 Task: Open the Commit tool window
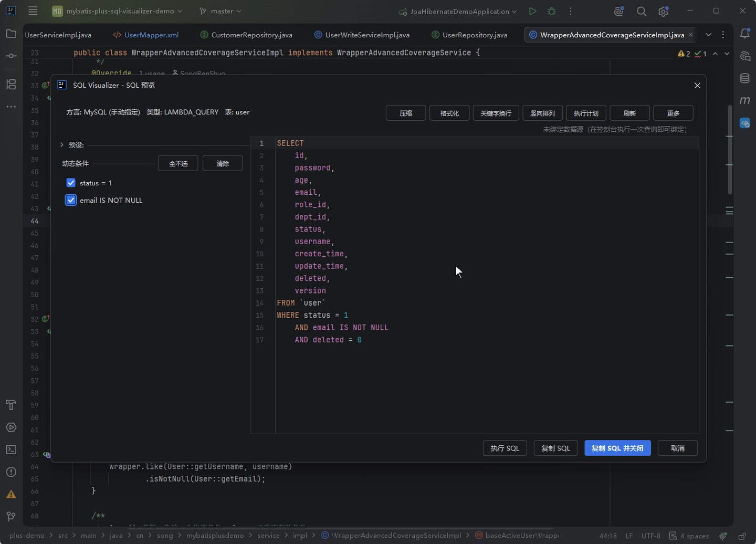coord(11,56)
